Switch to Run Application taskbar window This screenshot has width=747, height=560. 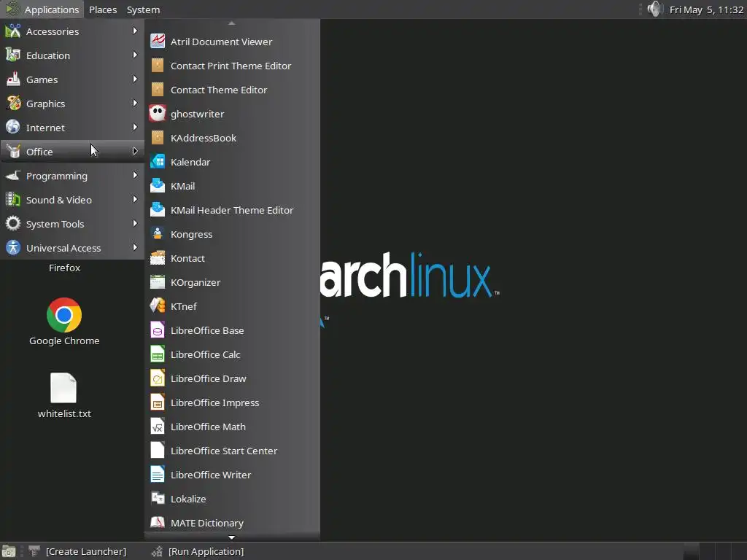(x=198, y=551)
